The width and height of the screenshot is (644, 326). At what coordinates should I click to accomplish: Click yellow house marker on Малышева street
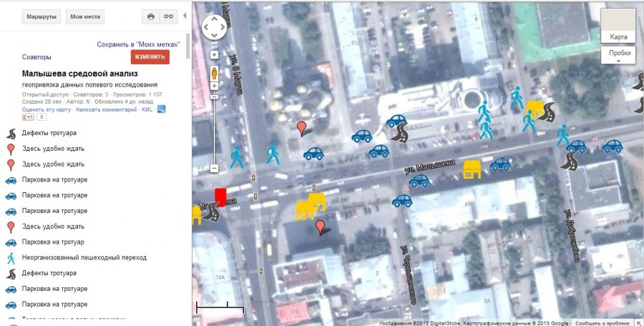tap(472, 169)
